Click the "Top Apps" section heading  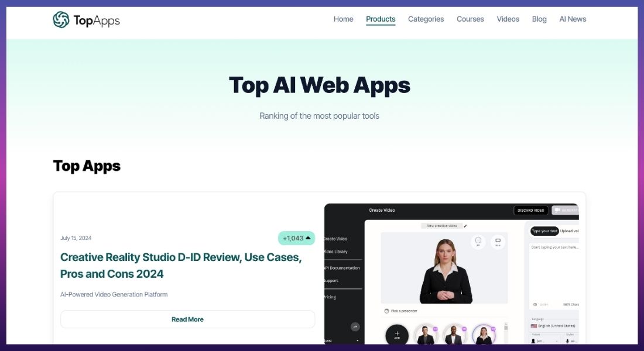pyautogui.click(x=87, y=166)
